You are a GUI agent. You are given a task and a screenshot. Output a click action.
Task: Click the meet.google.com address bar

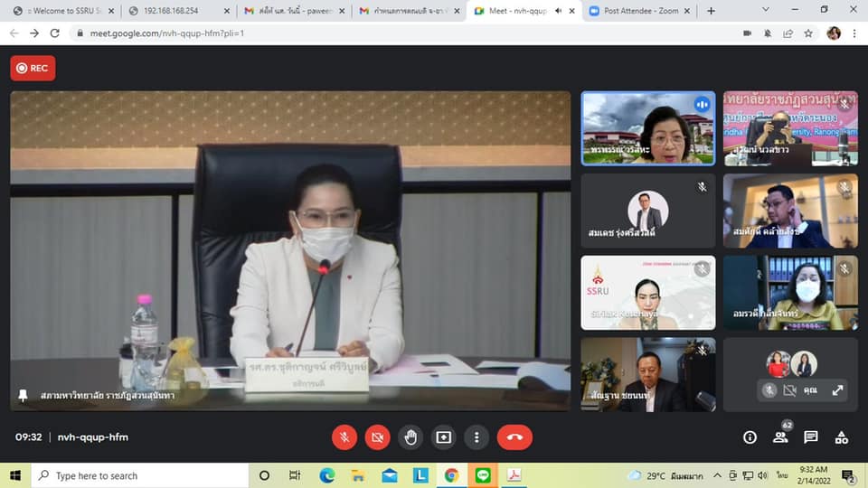(x=362, y=33)
